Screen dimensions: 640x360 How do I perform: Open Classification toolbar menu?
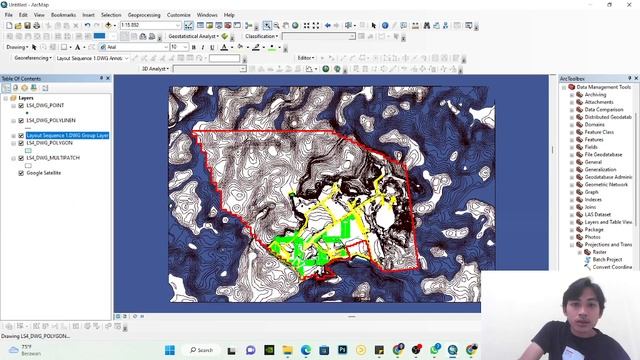click(262, 36)
